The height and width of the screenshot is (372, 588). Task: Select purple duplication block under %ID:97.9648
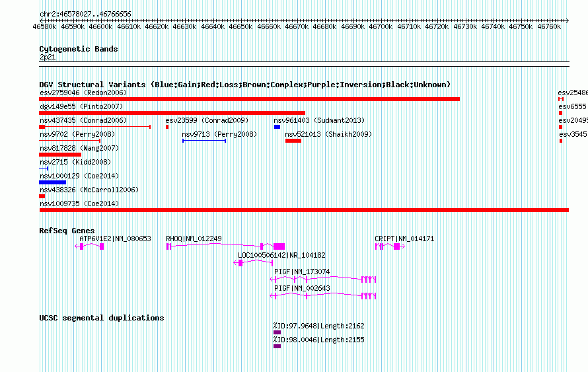point(277,332)
